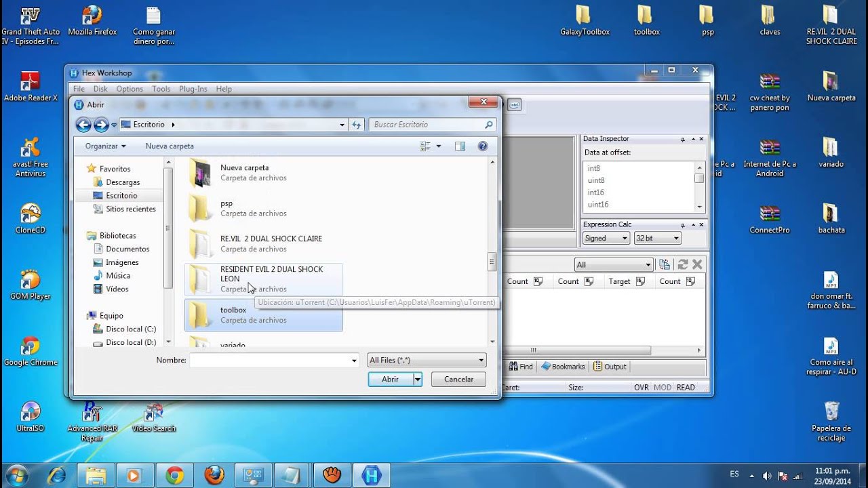Open the Organizar dropdown menu
Image resolution: width=868 pixels, height=488 pixels.
pos(106,146)
